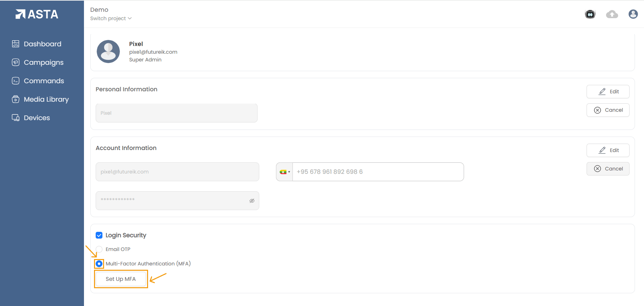Expand the Switch project dropdown
The width and height of the screenshot is (644, 306).
click(111, 18)
